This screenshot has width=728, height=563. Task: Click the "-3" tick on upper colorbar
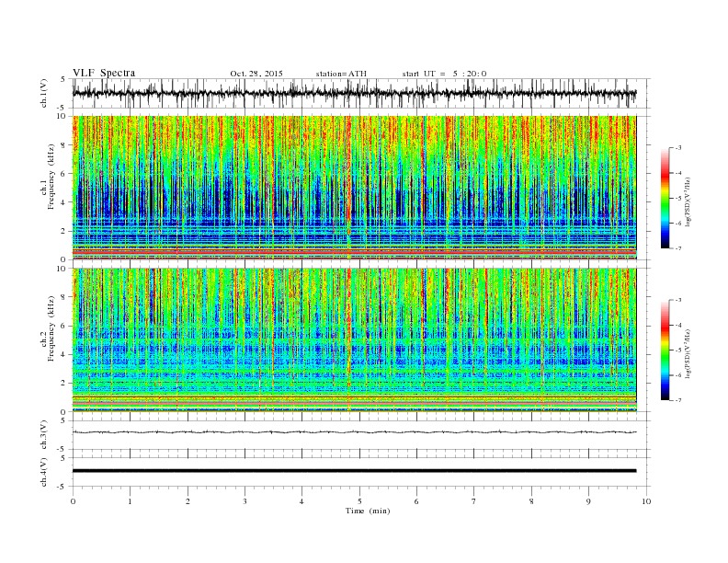coord(677,148)
